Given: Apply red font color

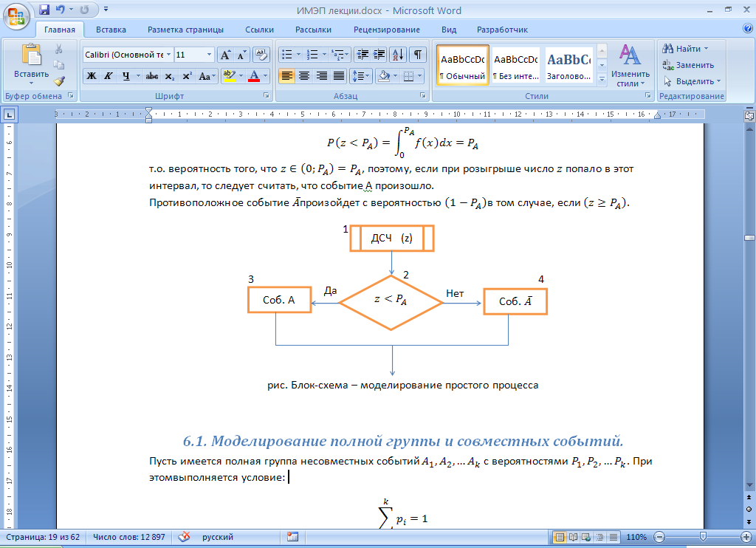Looking at the screenshot, I should (254, 76).
